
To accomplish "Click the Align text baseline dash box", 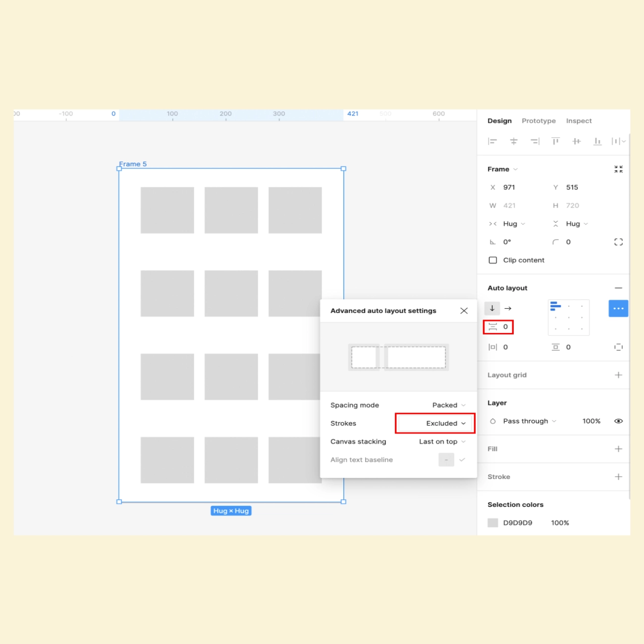I will tap(446, 460).
